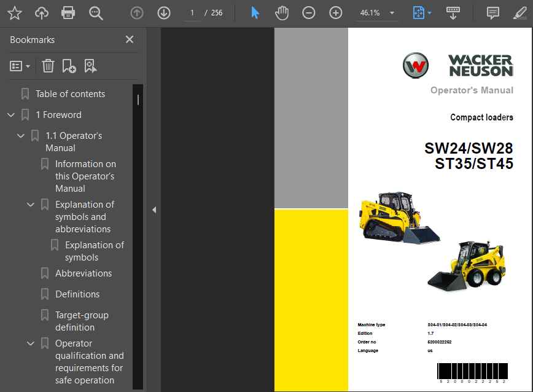
Task: Open the Abbreviations bookmark entry
Action: click(x=84, y=273)
